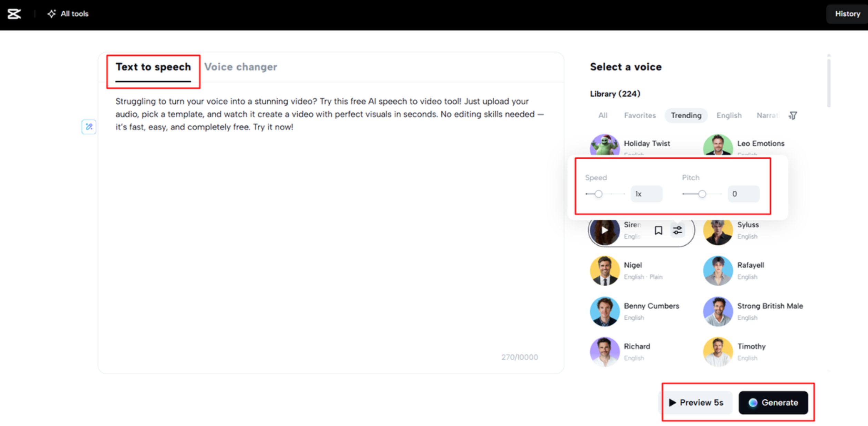Filter voices by Favorites
Screen dimensions: 868x426
pos(640,116)
